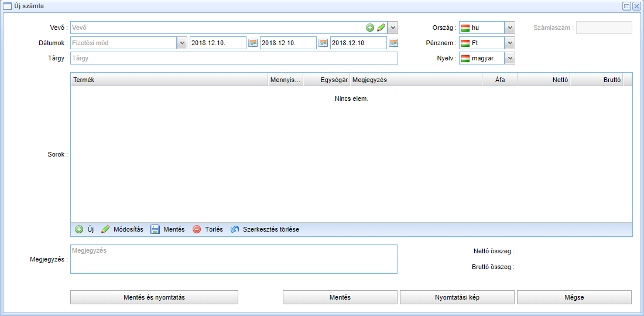Viewport: 644px width, 316px height.
Task: Click Szerkesztés törlése to undo editing
Action: coord(264,229)
